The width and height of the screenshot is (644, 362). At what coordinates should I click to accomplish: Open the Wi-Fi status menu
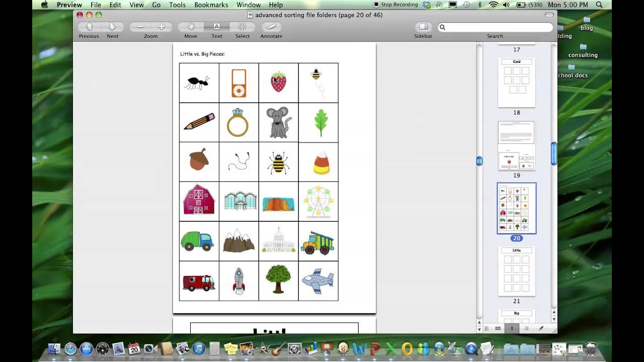493,5
